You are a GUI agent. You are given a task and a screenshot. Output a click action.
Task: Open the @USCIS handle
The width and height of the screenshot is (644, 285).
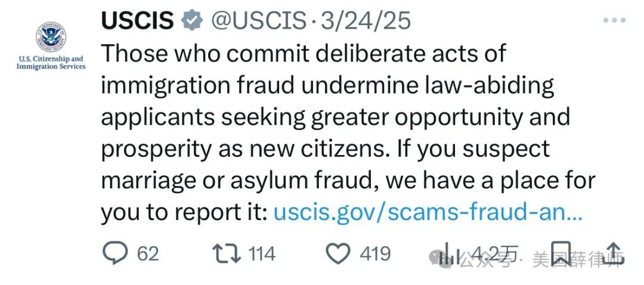(x=259, y=20)
